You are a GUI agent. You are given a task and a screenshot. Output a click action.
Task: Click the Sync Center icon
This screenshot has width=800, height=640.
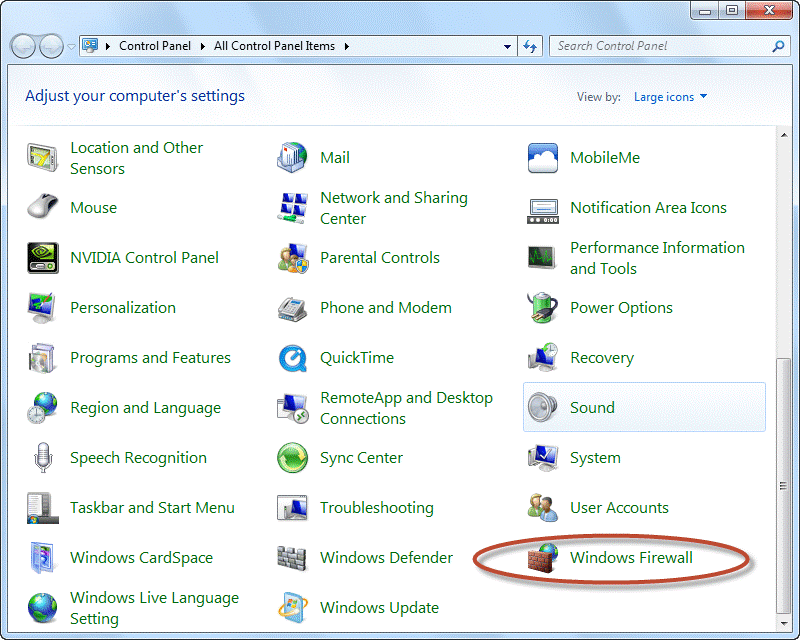point(292,458)
